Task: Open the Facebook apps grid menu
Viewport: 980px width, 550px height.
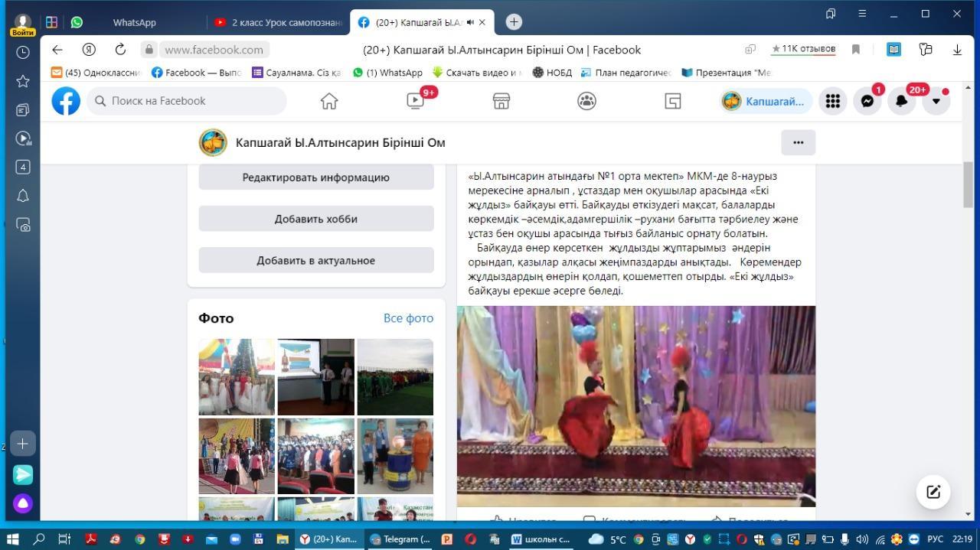Action: pyautogui.click(x=832, y=100)
